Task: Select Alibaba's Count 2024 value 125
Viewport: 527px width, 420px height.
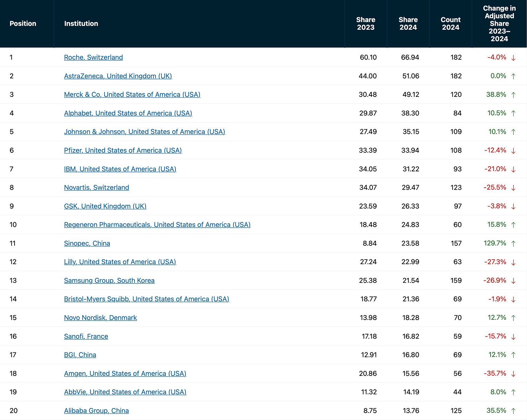Action: coord(456,411)
